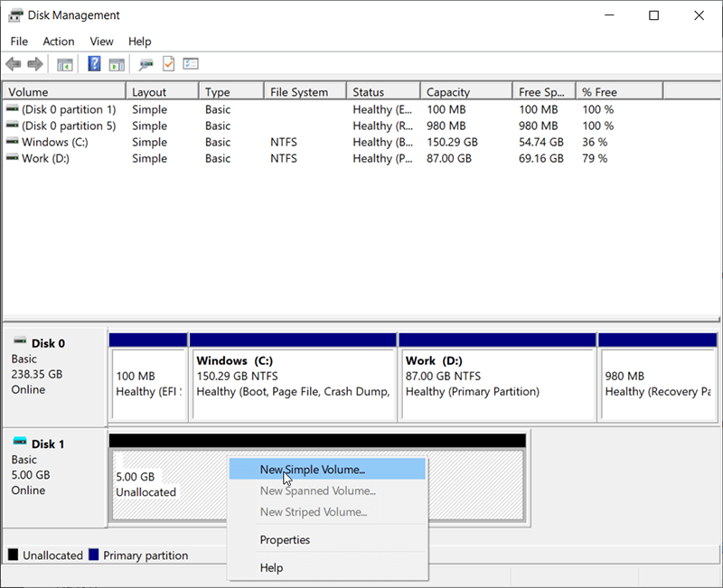
Task: Open the File menu
Action: [18, 42]
